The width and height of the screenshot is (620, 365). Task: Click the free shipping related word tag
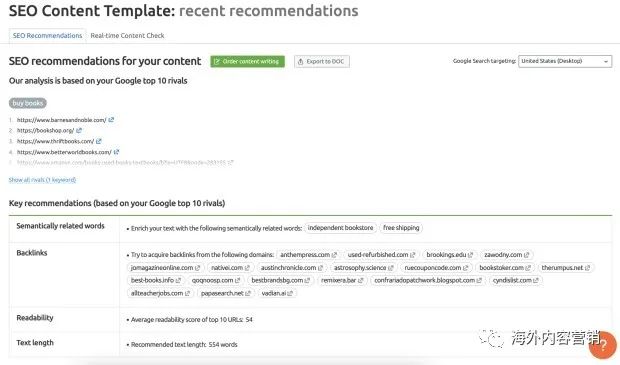click(401, 228)
